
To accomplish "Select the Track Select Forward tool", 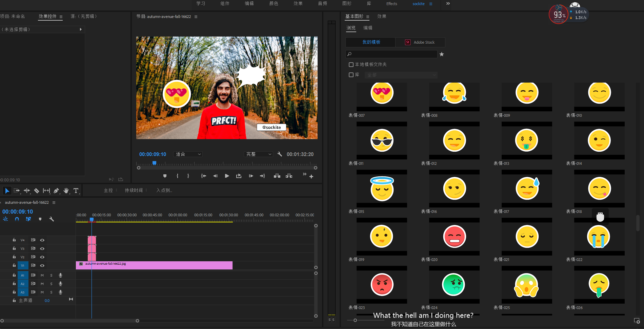I will 17,191.
